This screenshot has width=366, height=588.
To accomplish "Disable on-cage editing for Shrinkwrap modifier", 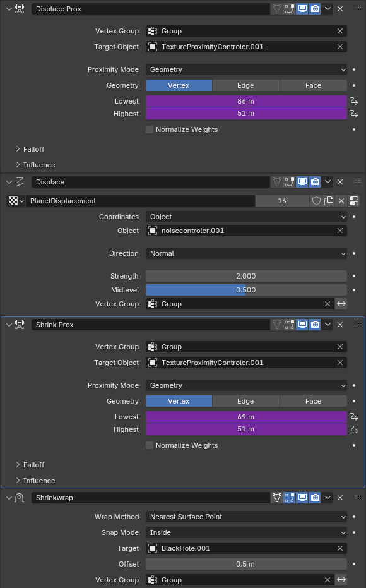I will [x=277, y=498].
